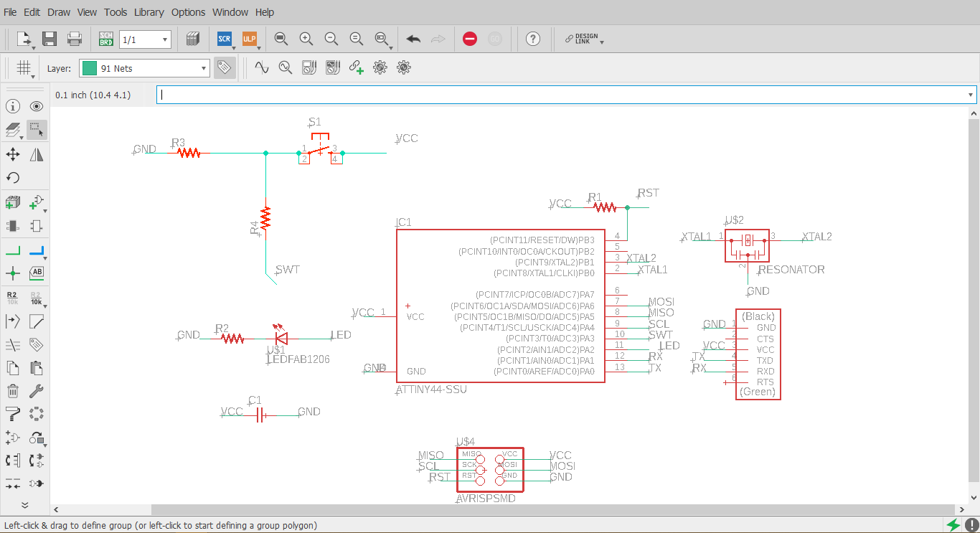The height and width of the screenshot is (533, 980).
Task: Pick the Junction tool with green dot
Action: coord(13,273)
